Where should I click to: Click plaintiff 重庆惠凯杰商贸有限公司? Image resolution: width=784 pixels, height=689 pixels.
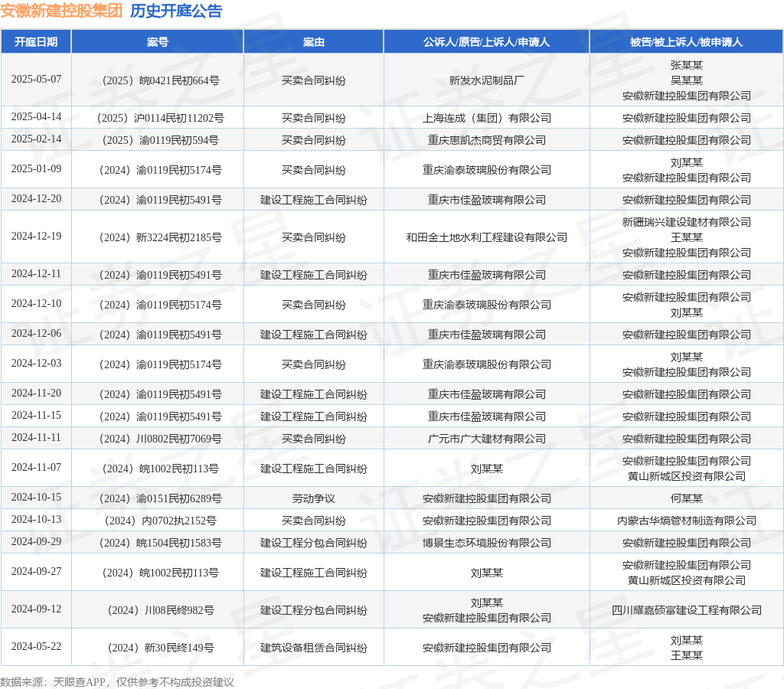486,140
